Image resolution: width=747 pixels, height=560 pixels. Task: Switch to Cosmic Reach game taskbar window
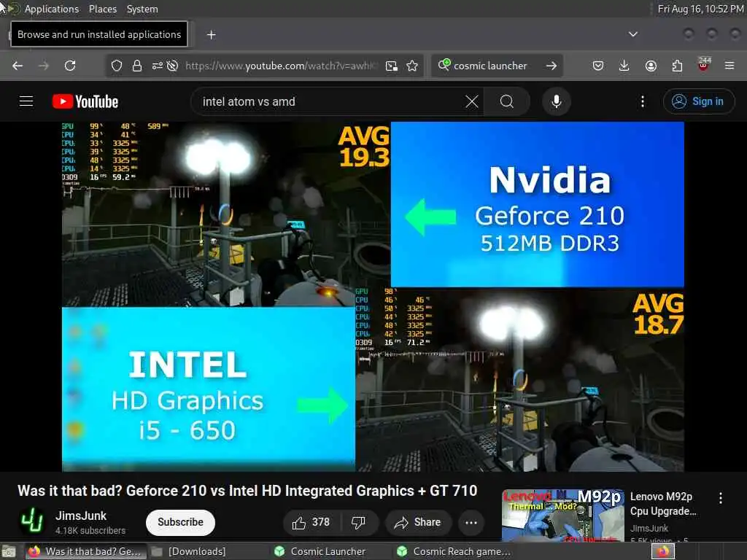(x=454, y=551)
